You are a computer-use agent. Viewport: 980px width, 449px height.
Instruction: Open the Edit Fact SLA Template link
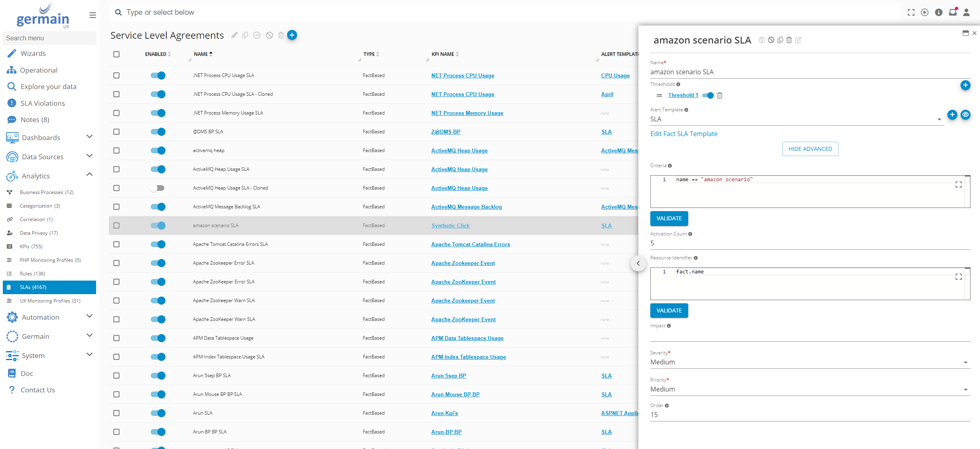pos(683,134)
